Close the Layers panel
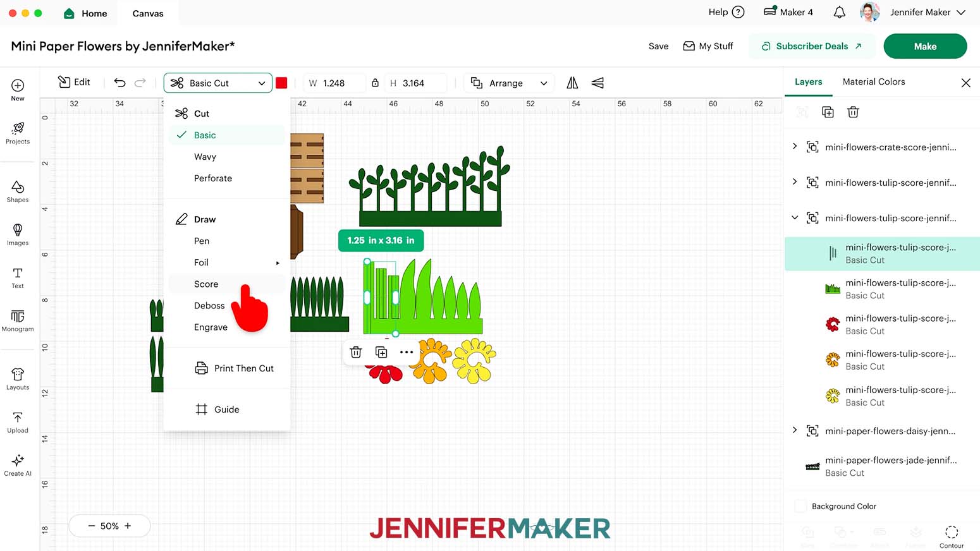 pos(965,83)
